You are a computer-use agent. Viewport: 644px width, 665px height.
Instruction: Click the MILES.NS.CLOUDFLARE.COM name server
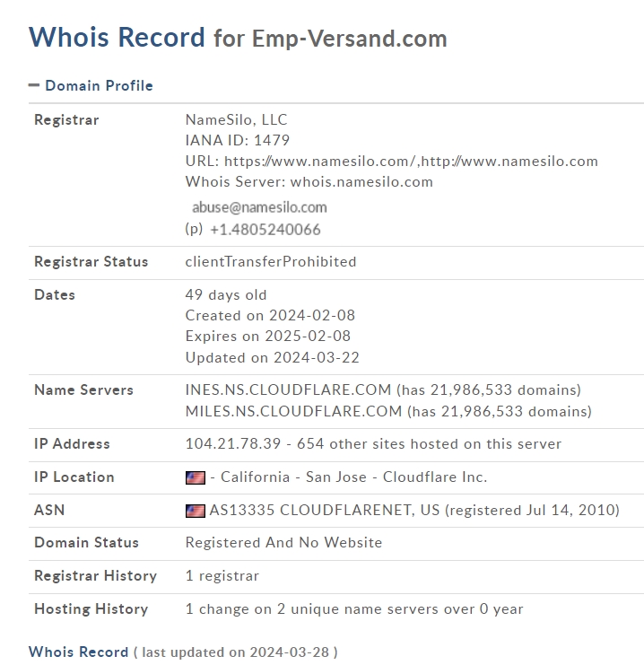(293, 411)
